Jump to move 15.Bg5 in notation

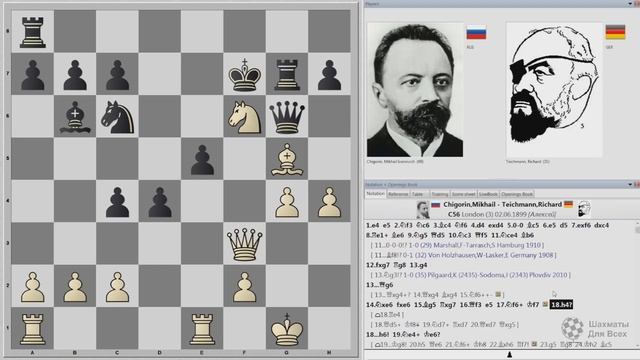click(x=426, y=304)
